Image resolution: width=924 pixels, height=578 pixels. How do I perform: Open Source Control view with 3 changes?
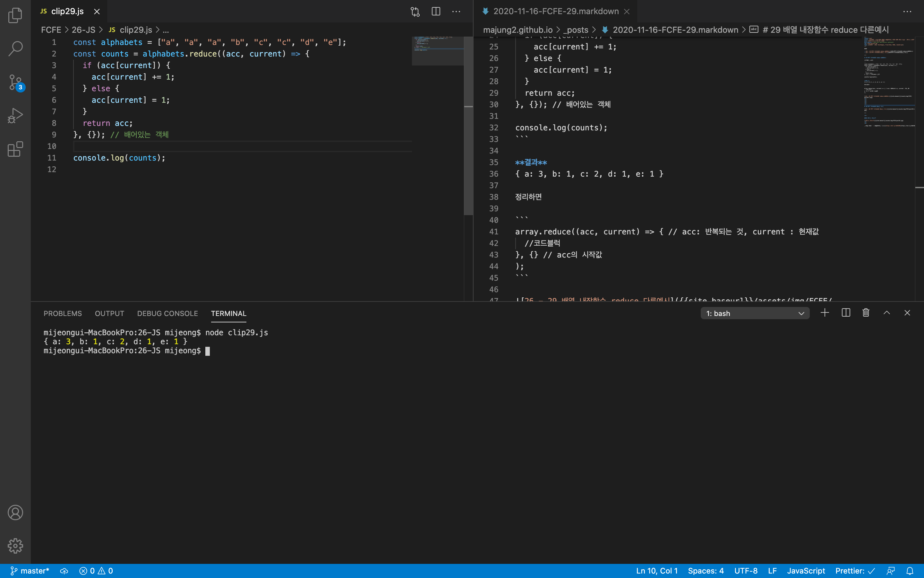tap(15, 82)
